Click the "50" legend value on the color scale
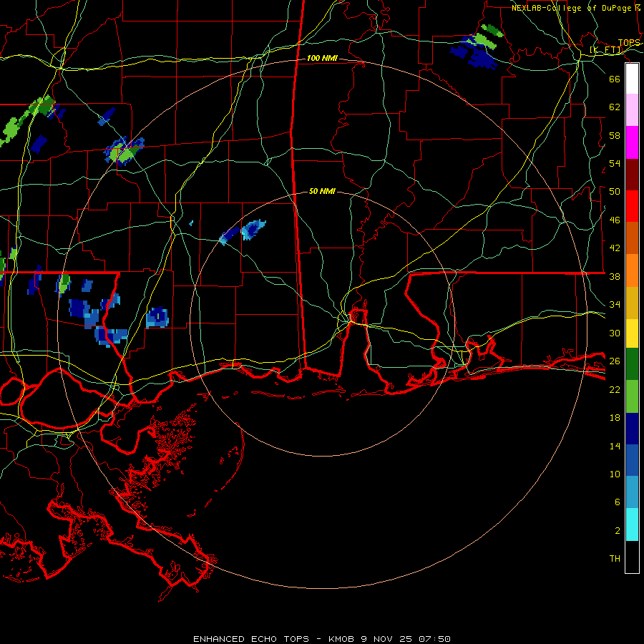Screen dimensions: 644x644 coord(615,191)
